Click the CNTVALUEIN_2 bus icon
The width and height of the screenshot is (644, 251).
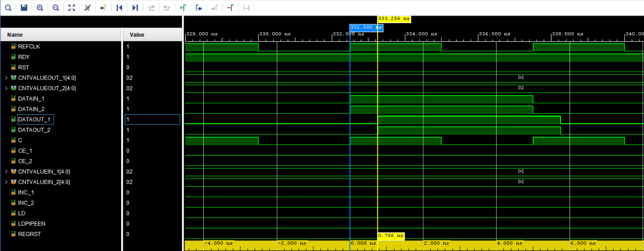14,182
